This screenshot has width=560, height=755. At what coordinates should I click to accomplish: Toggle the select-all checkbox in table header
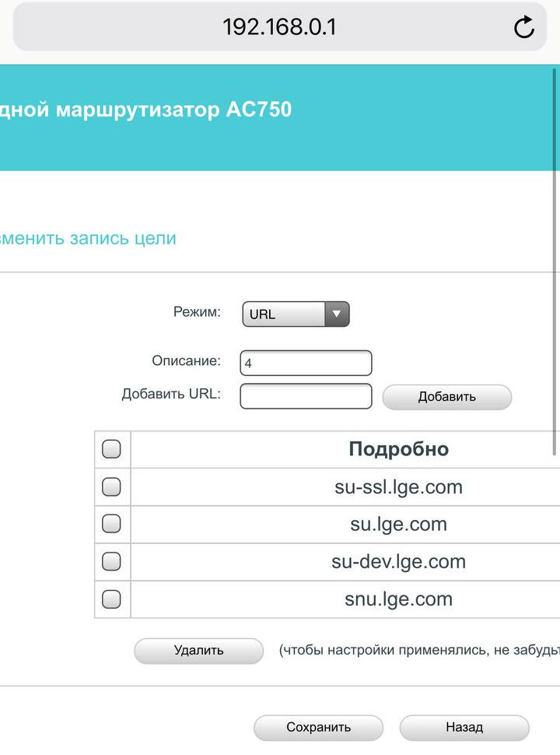click(x=112, y=449)
